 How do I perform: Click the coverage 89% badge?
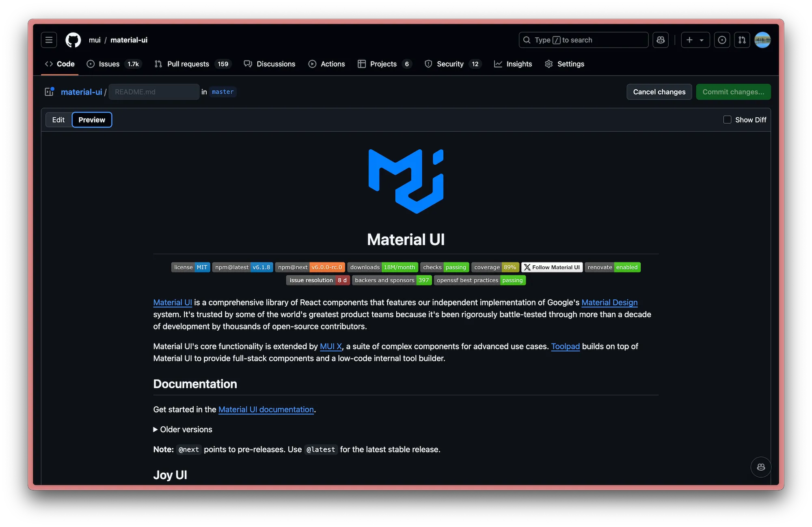pyautogui.click(x=495, y=267)
